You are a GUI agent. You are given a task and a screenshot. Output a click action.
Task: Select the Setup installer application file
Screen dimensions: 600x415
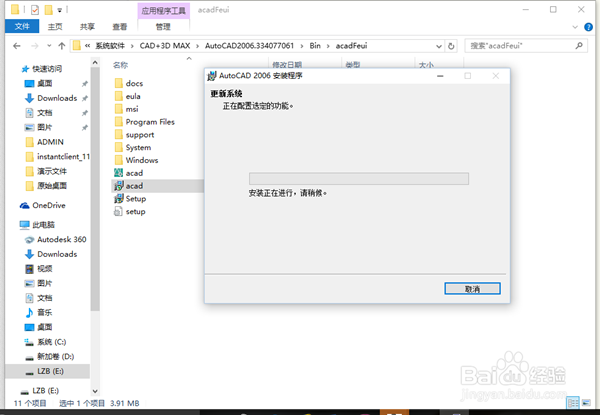coord(130,199)
